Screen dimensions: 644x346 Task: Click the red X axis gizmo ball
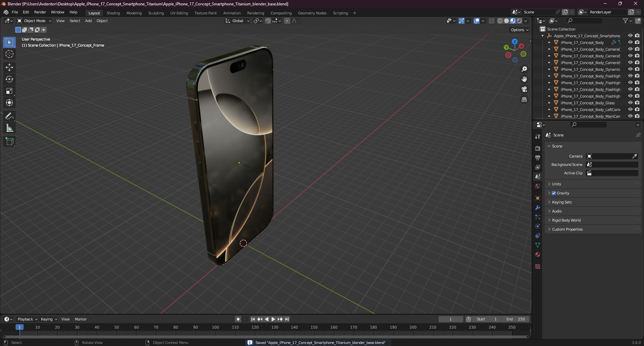pos(521,46)
